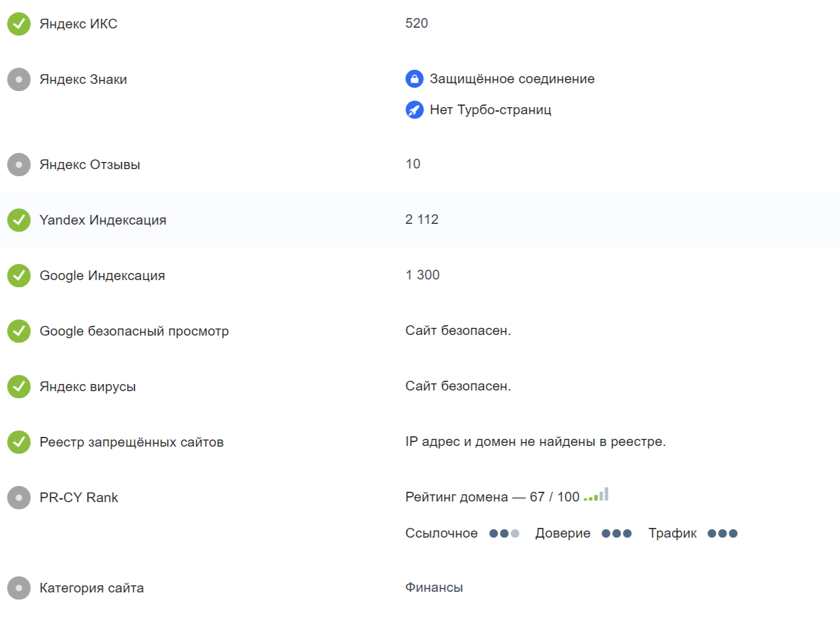840x617 pixels.
Task: Select the reviews value 10
Action: click(x=413, y=164)
